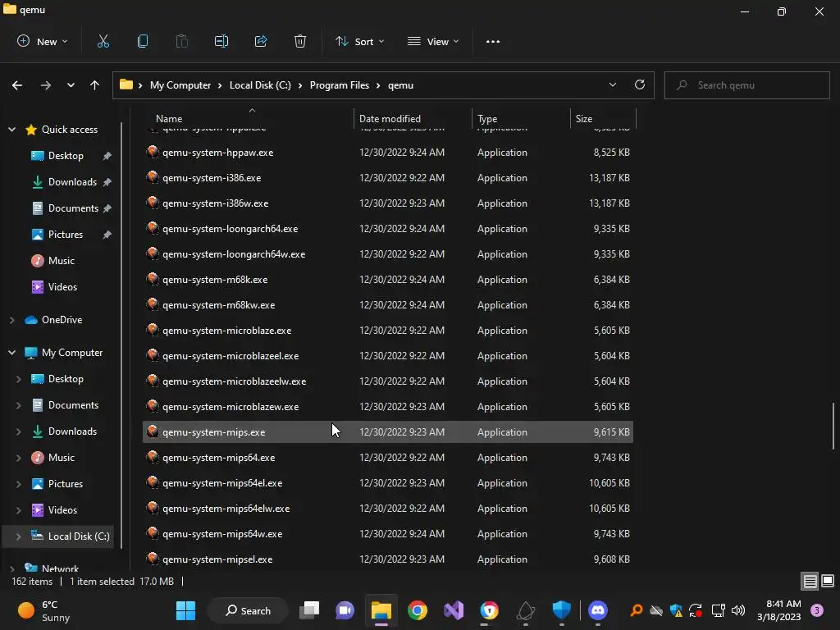Open the View dropdown menu

(433, 41)
